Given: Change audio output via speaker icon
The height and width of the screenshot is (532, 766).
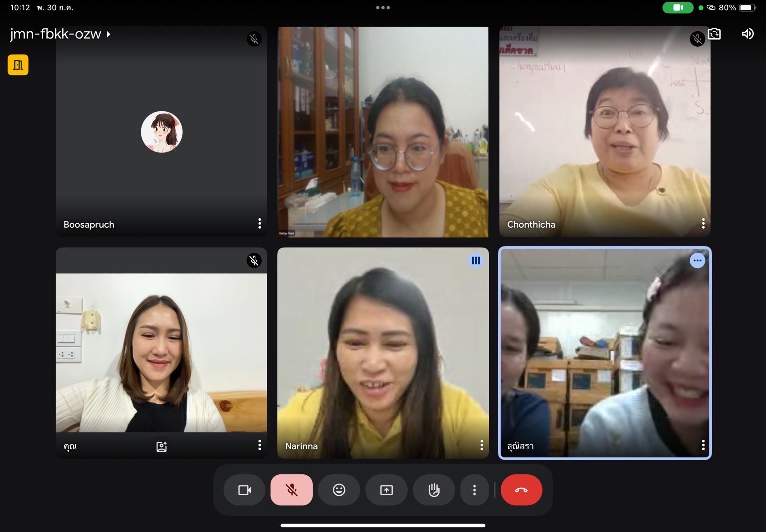Looking at the screenshot, I should 748,34.
